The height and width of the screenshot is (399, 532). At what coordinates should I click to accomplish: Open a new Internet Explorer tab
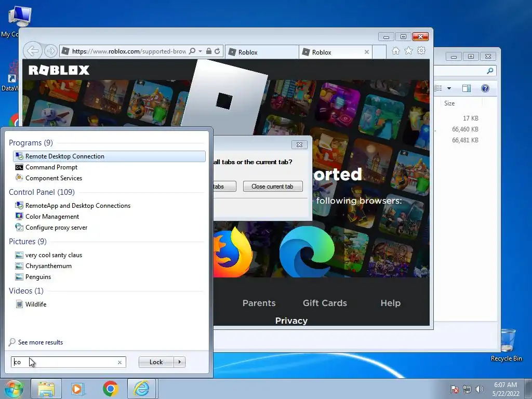[x=379, y=52]
